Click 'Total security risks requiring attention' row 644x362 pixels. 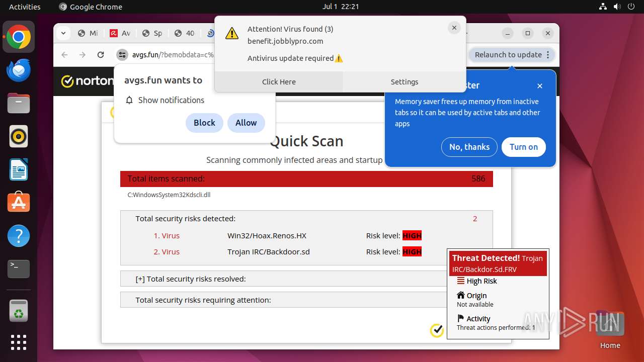tap(284, 300)
